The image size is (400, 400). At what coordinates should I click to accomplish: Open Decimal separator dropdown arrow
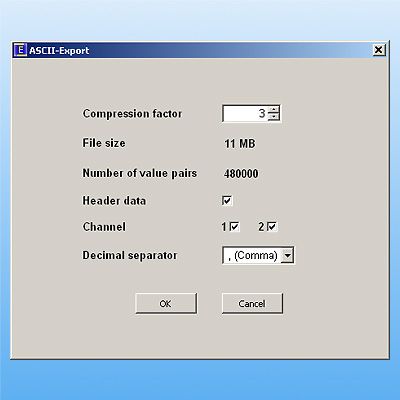tap(287, 256)
